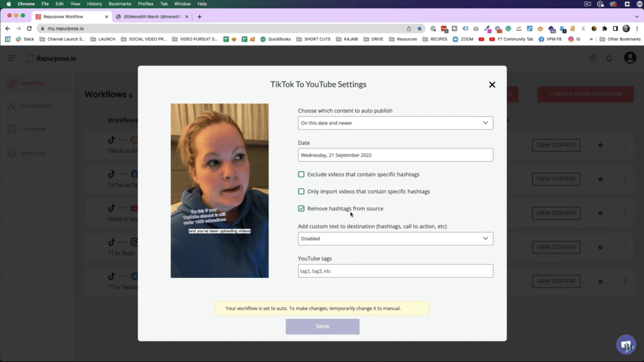Open the Chrome profile avatar
This screenshot has height=362, width=644.
coord(626,28)
